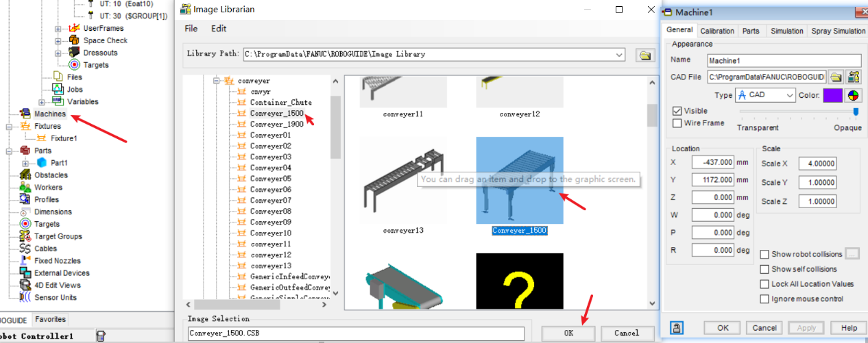Screen dimensions: 868x343
Task: Click the transparency slider handle
Action: coord(855,112)
